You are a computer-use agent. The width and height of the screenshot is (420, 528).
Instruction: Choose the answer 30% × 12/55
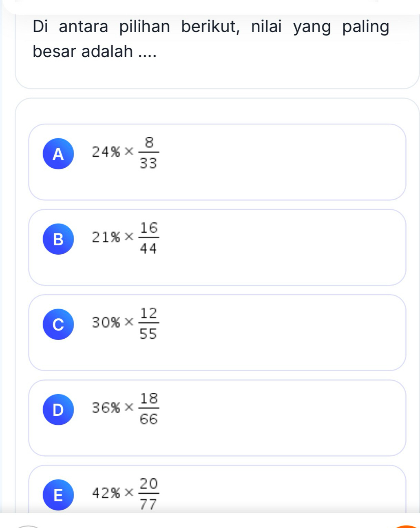coord(124,323)
